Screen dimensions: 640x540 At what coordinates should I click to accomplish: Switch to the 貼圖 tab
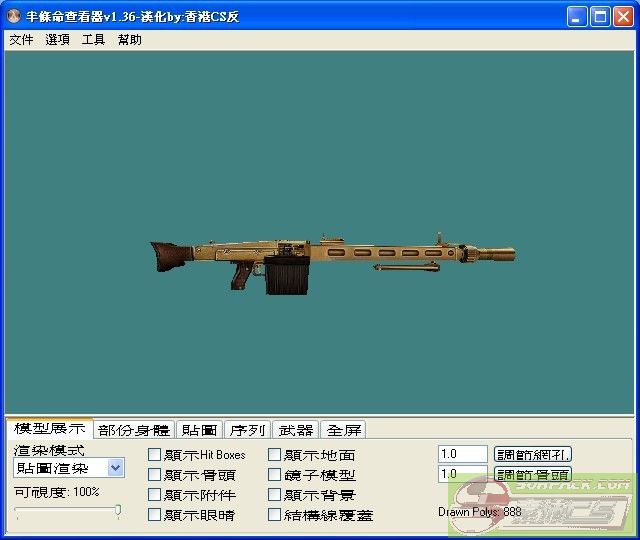pos(199,430)
